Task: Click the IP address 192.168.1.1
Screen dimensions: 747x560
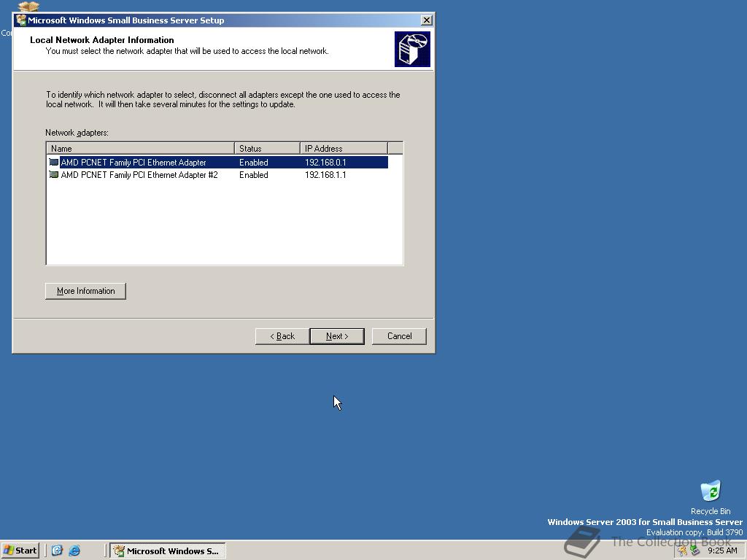Action: (325, 175)
